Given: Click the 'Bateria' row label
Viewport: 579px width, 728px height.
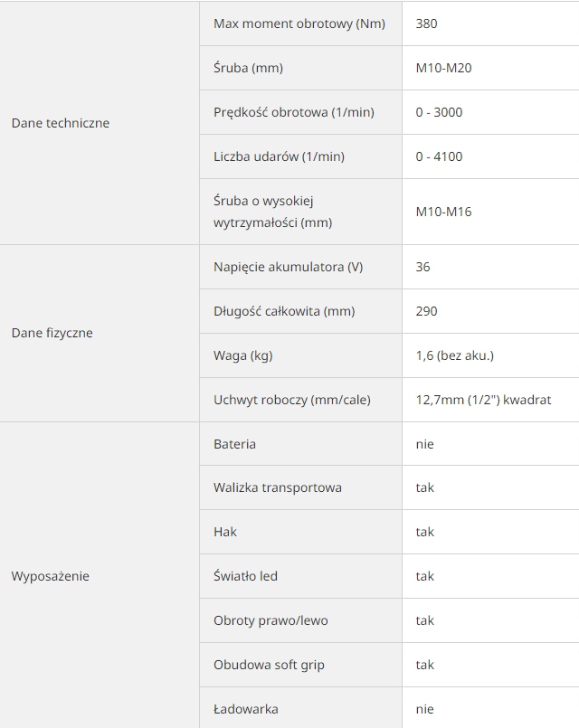Looking at the screenshot, I should pyautogui.click(x=235, y=444).
